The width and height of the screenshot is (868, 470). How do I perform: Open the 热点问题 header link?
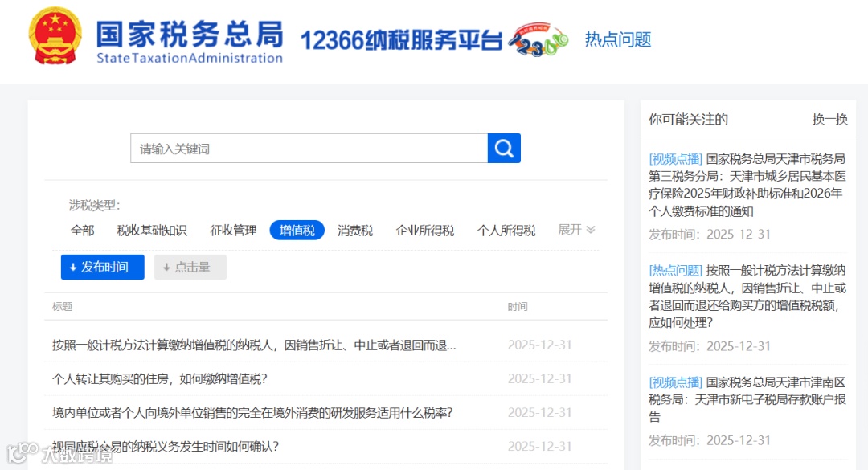point(618,40)
